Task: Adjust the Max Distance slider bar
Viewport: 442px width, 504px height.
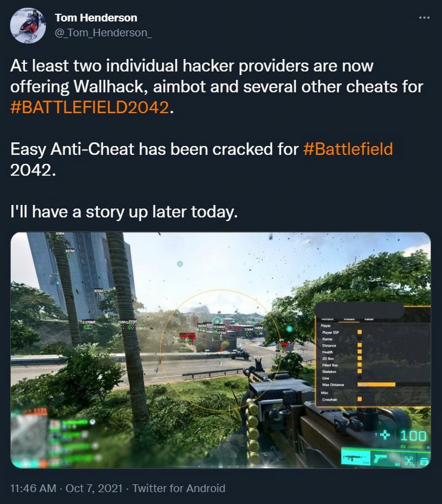Action: pyautogui.click(x=394, y=385)
